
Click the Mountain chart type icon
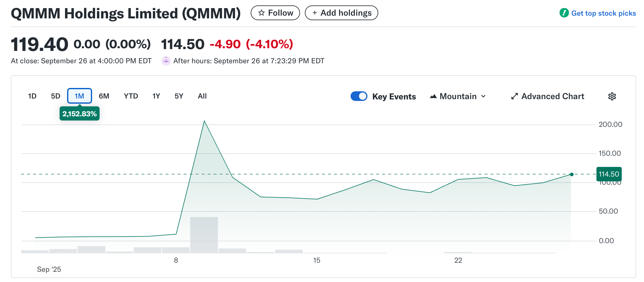(433, 96)
